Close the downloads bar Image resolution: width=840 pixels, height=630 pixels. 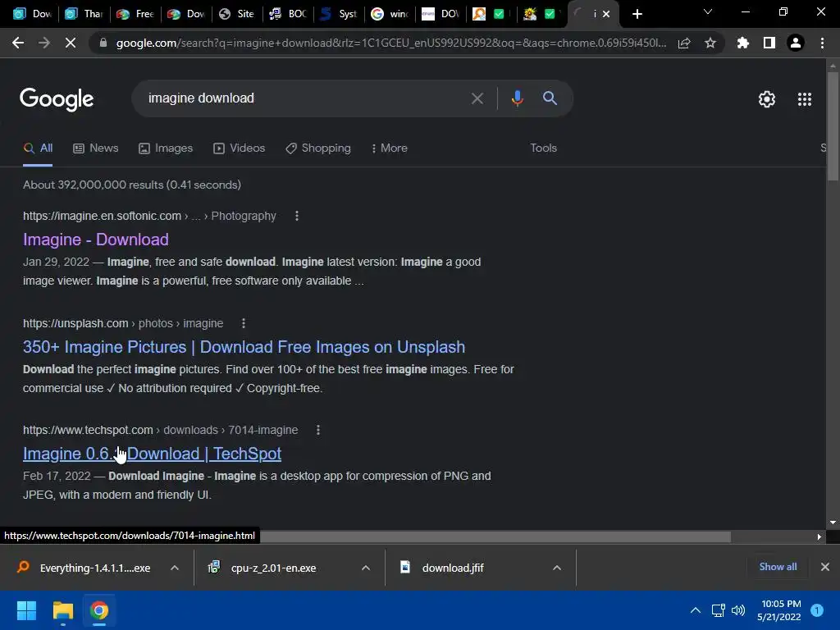tap(825, 567)
